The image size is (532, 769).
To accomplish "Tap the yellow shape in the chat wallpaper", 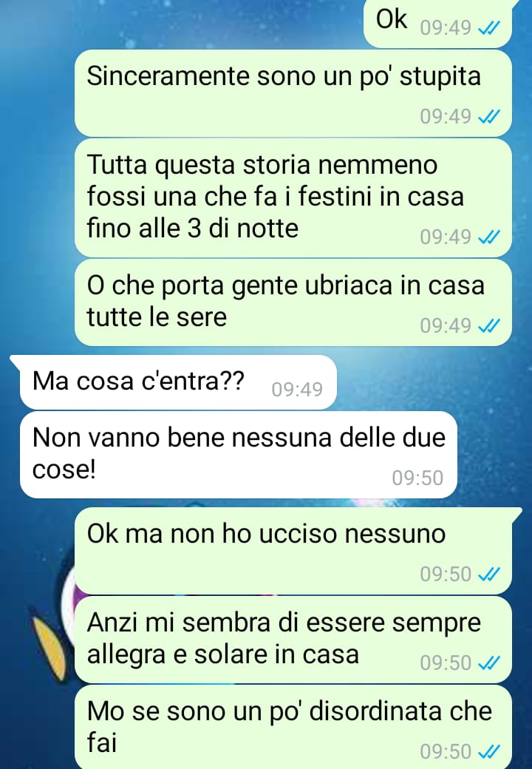I will [x=50, y=649].
